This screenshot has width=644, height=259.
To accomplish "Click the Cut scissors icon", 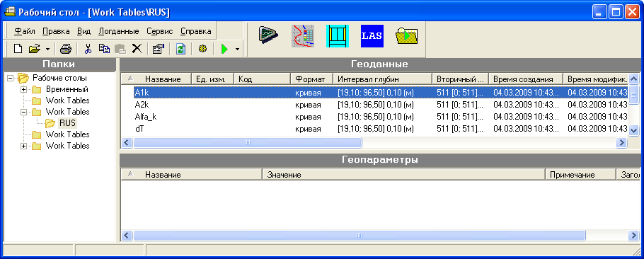I will tap(88, 49).
